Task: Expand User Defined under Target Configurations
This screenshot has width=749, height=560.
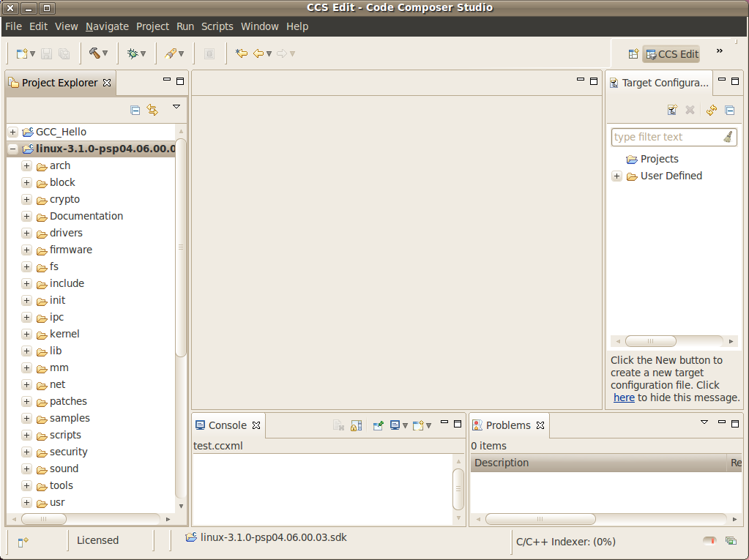Action: click(x=616, y=176)
